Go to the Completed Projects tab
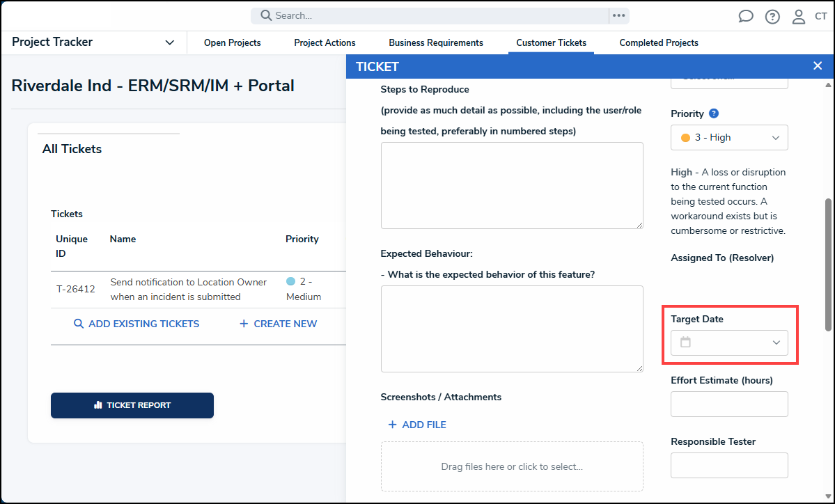The image size is (835, 504). tap(659, 43)
